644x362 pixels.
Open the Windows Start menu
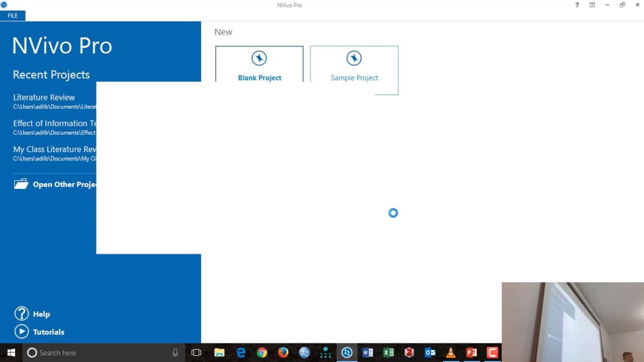(x=11, y=352)
